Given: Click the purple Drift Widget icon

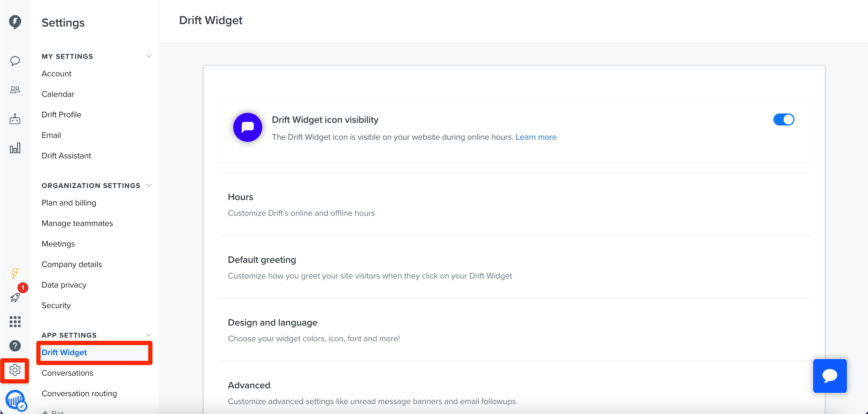Looking at the screenshot, I should coord(248,127).
